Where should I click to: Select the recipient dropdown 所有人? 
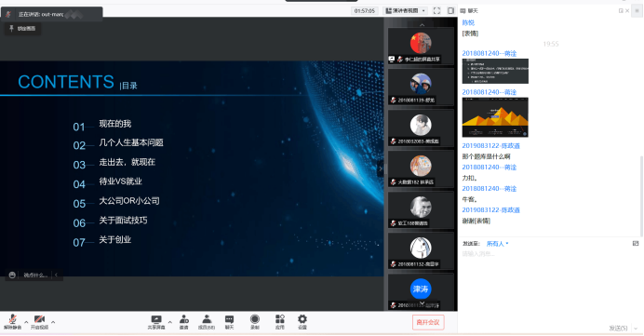pos(497,244)
